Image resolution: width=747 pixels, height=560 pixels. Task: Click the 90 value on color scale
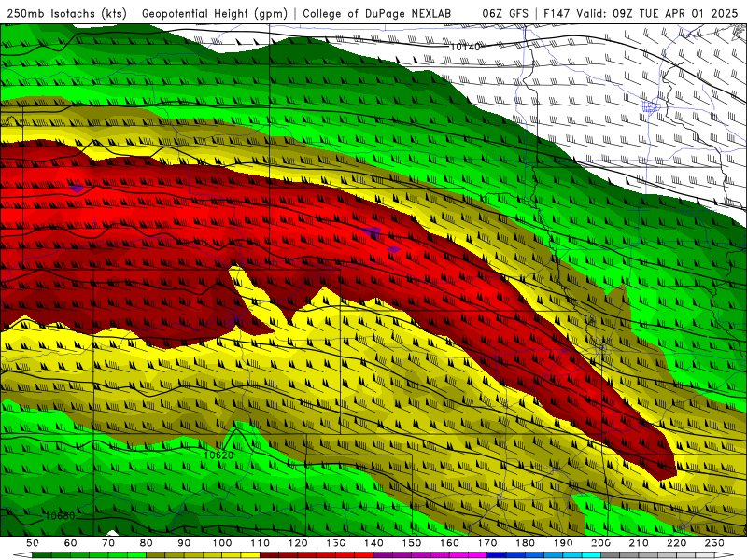pos(184,543)
